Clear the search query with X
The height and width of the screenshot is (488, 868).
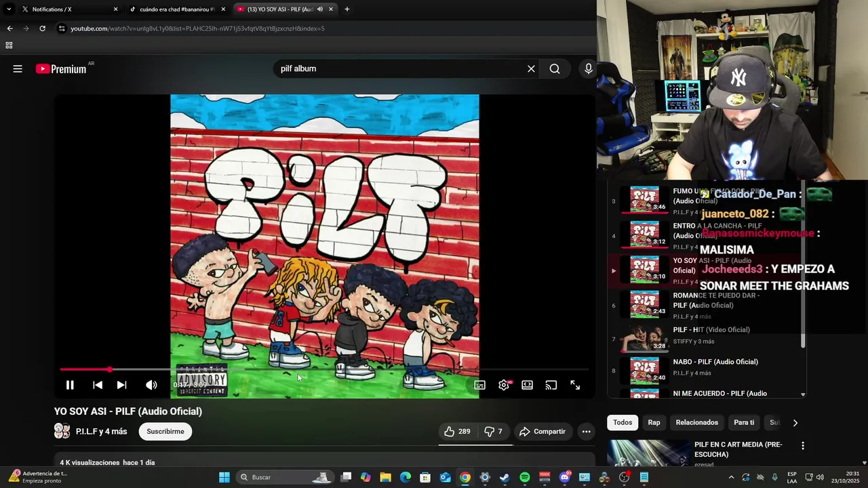(x=531, y=68)
